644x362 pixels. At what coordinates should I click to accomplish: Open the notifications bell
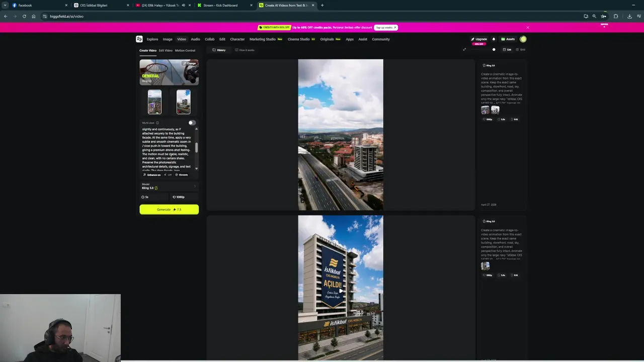point(494,39)
